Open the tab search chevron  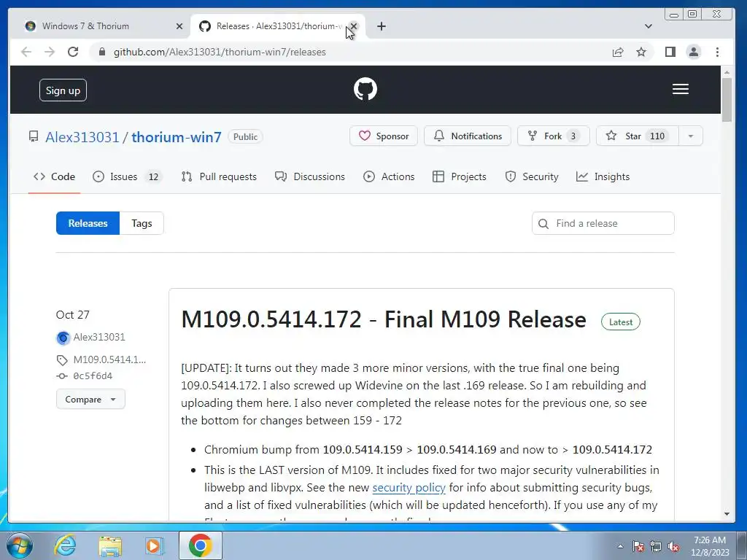[649, 26]
